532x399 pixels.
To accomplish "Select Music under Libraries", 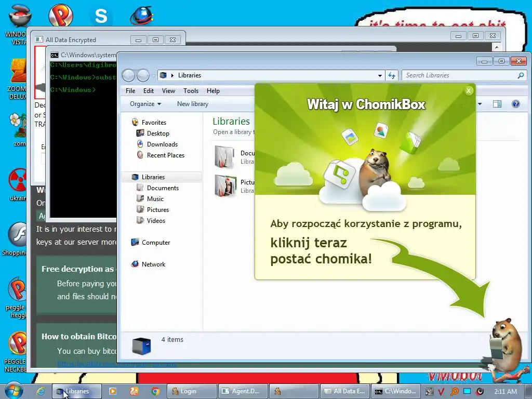I will pos(155,199).
